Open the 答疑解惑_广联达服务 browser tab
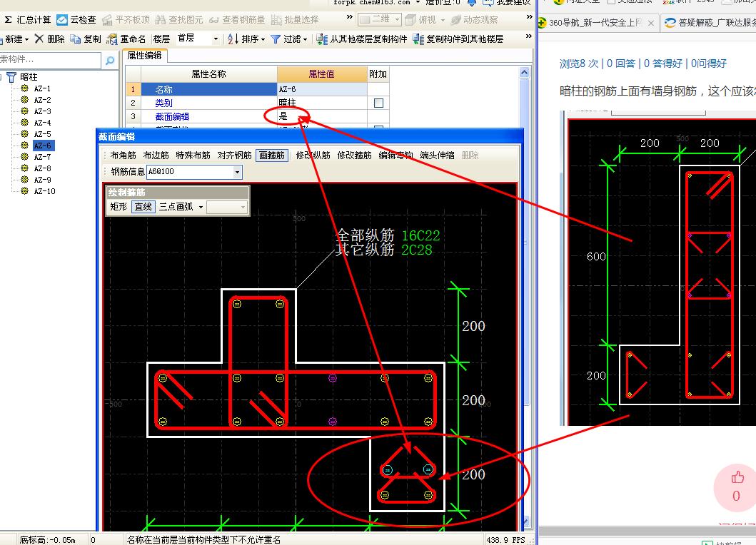Screen dimensions: 756x545 click(709, 23)
